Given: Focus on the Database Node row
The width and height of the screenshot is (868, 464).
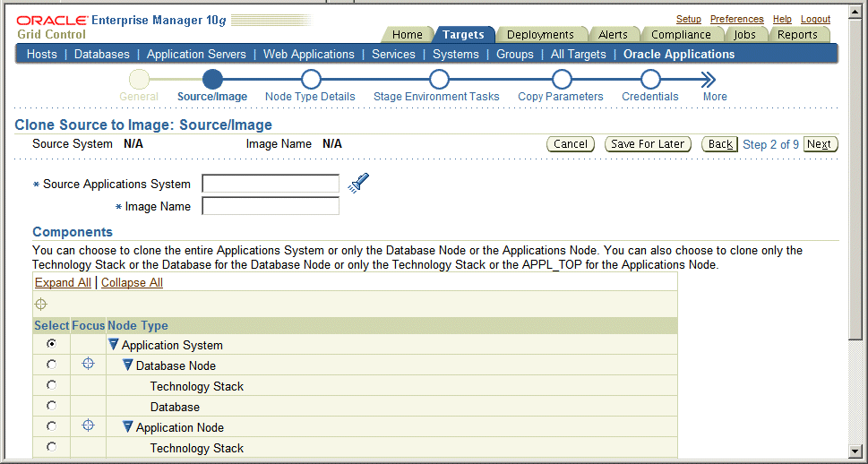Looking at the screenshot, I should coord(88,364).
